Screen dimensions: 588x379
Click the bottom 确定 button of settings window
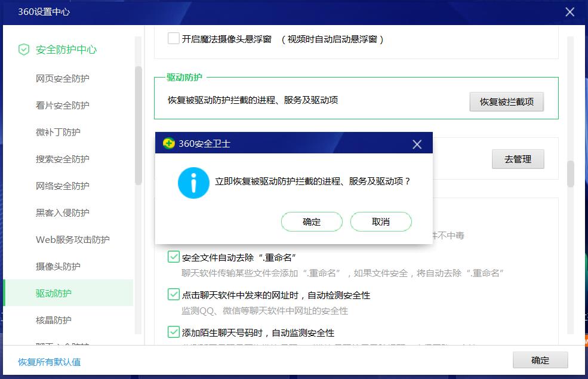[x=540, y=360]
